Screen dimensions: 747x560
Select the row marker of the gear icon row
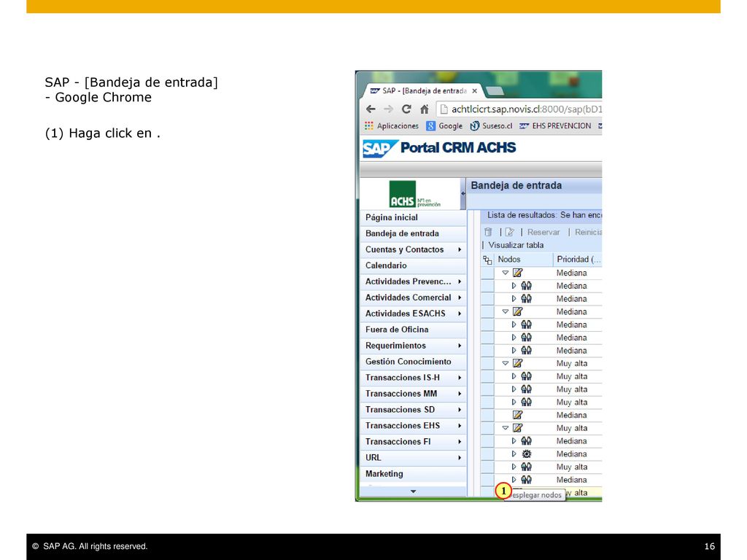[x=487, y=454]
